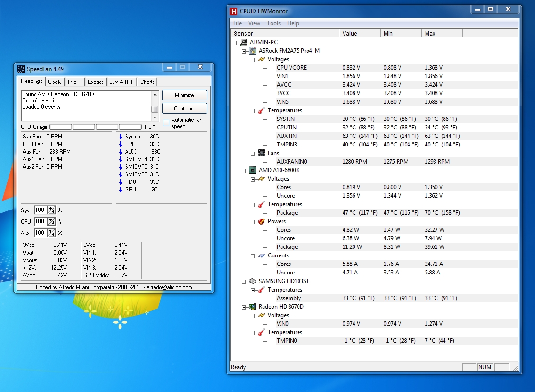This screenshot has height=392, width=535.
Task: Click the CPU fan speed percentage field
Action: (x=41, y=221)
